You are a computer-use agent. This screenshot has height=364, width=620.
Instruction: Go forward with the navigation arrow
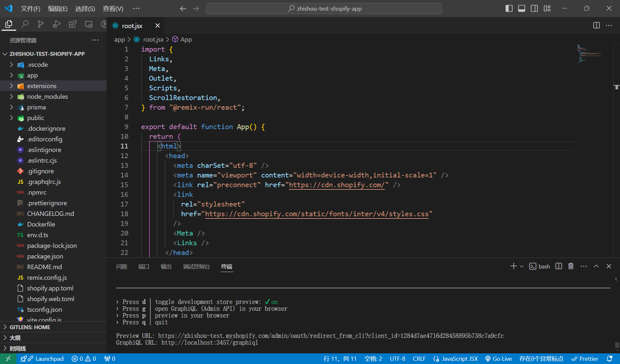196,9
